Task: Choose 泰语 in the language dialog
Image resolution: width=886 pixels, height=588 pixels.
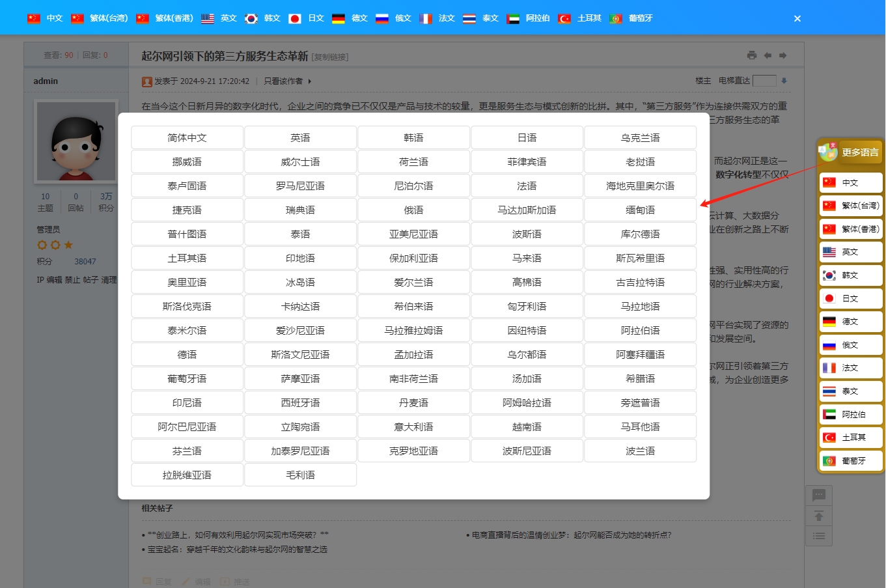Action: click(x=301, y=234)
